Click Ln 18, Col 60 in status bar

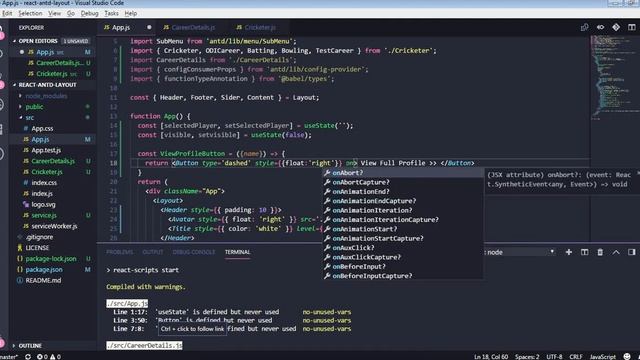pos(491,357)
